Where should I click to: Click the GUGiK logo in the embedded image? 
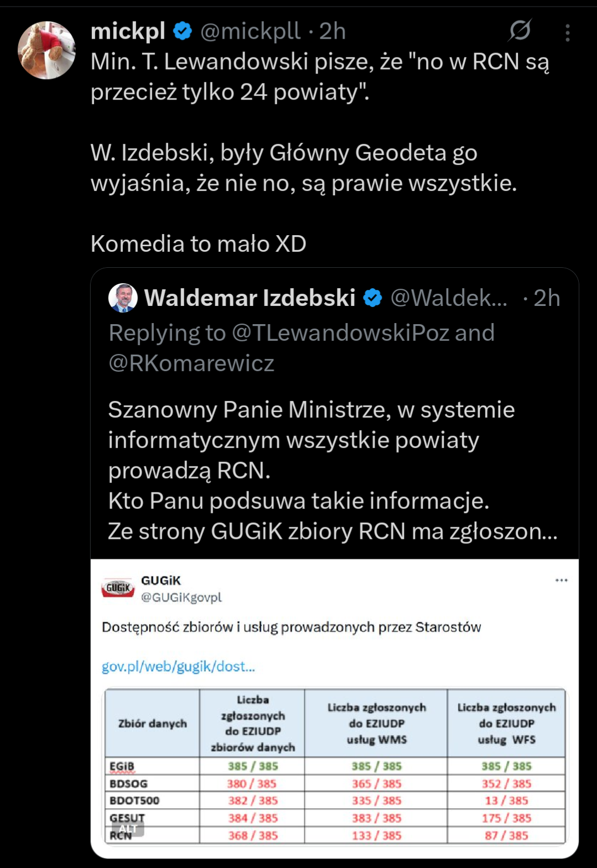(x=118, y=588)
